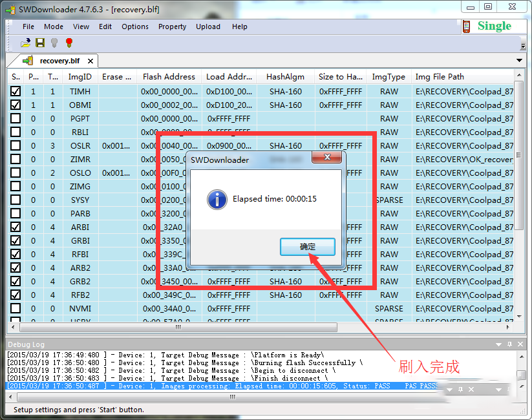This screenshot has width=532, height=420.
Task: Open the Property menu
Action: point(173,26)
